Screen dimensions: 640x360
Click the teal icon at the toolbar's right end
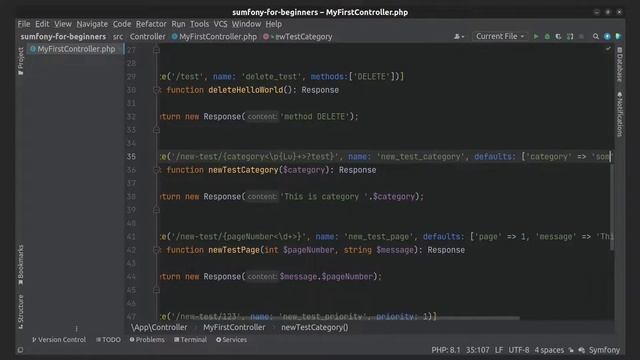pyautogui.click(x=618, y=37)
